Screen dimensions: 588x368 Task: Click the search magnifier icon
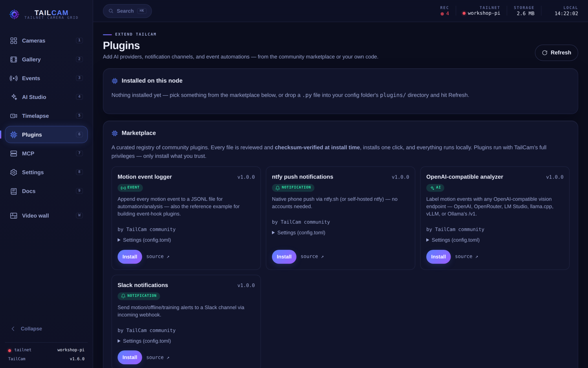111,11
